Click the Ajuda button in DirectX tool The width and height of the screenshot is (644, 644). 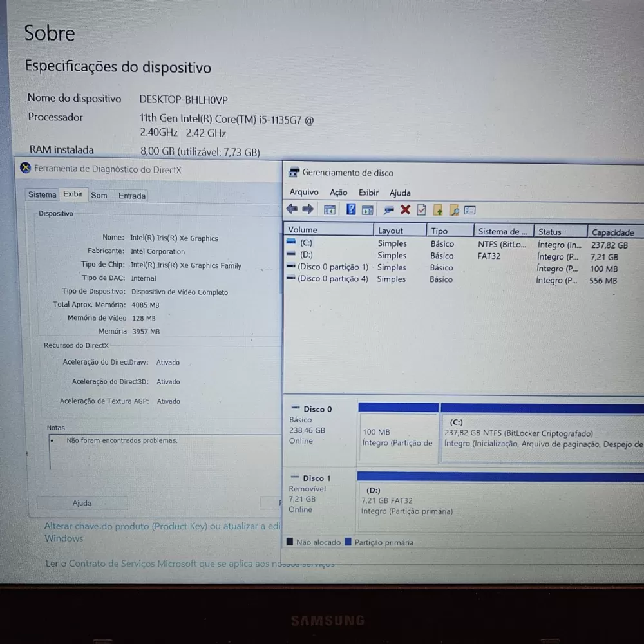click(x=82, y=503)
